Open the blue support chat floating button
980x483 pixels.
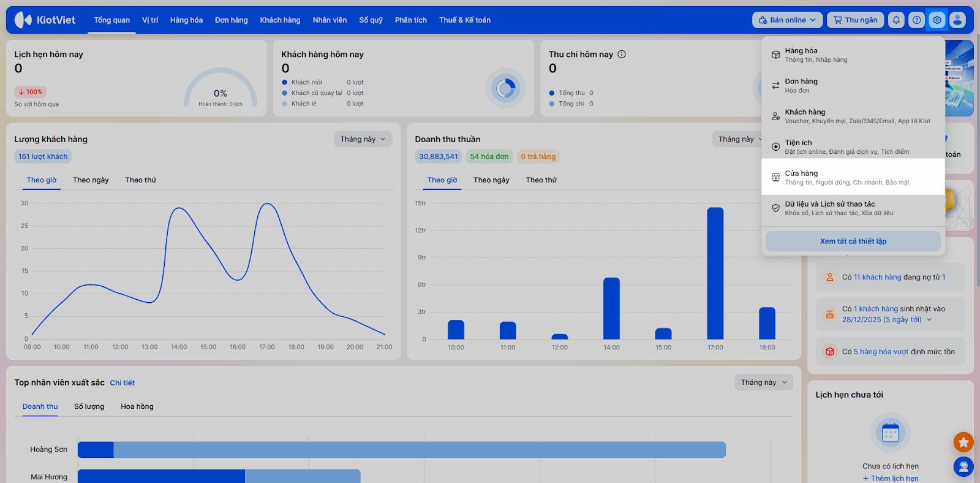pyautogui.click(x=963, y=467)
